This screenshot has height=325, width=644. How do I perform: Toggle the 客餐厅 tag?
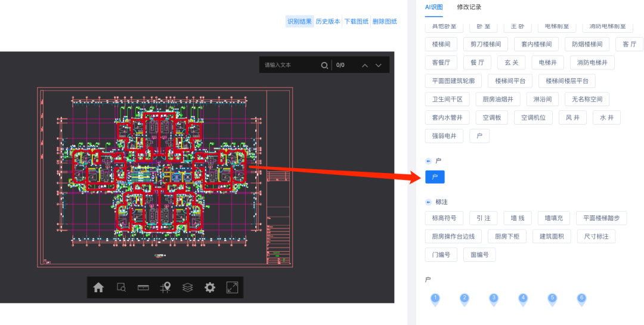441,63
